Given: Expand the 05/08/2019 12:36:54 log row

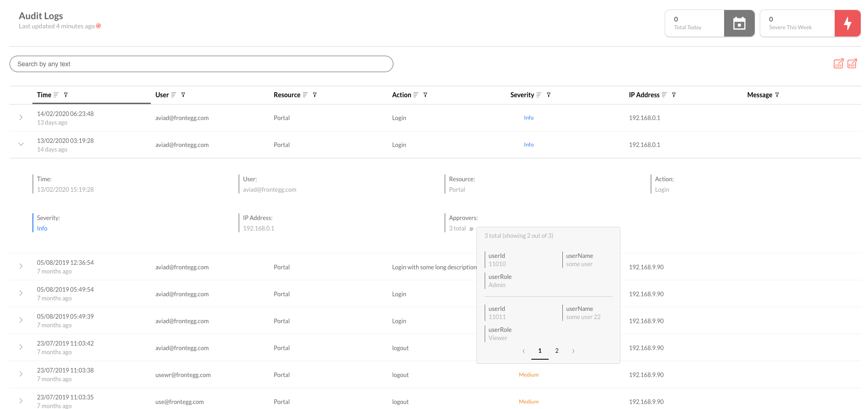Looking at the screenshot, I should 21,266.
